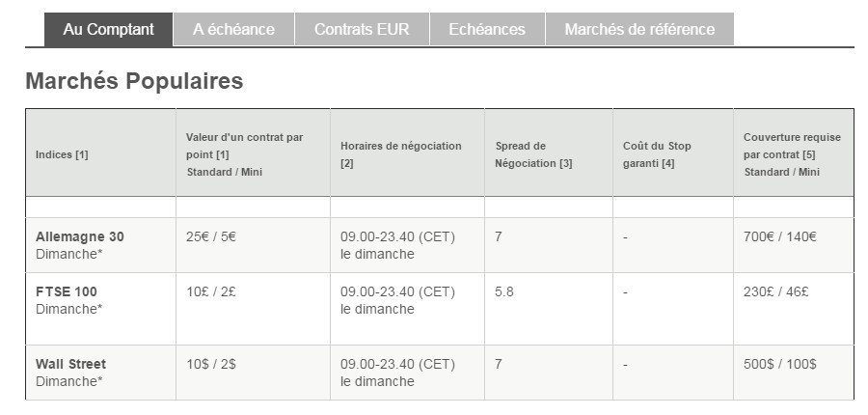
Task: Click the Valeur d'un contrat par point header
Action: click(x=245, y=153)
